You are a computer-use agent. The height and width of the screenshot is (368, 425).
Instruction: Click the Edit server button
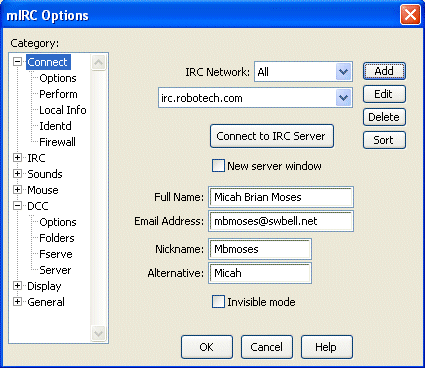384,94
